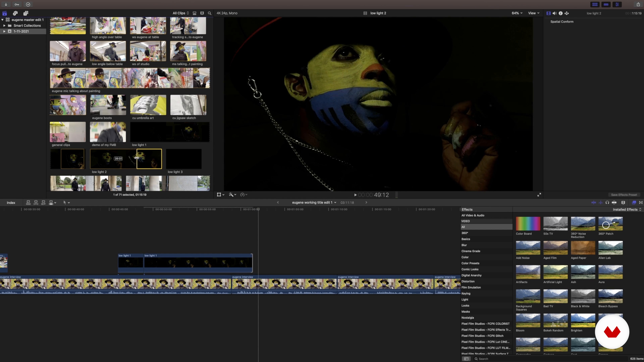The width and height of the screenshot is (644, 362).
Task: Open Select tool arrow dropdown
Action: point(66,203)
